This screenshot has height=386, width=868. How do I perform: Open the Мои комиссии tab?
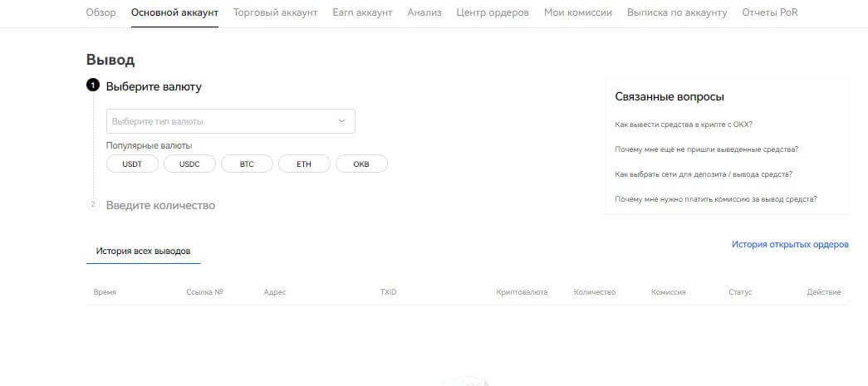click(x=578, y=12)
